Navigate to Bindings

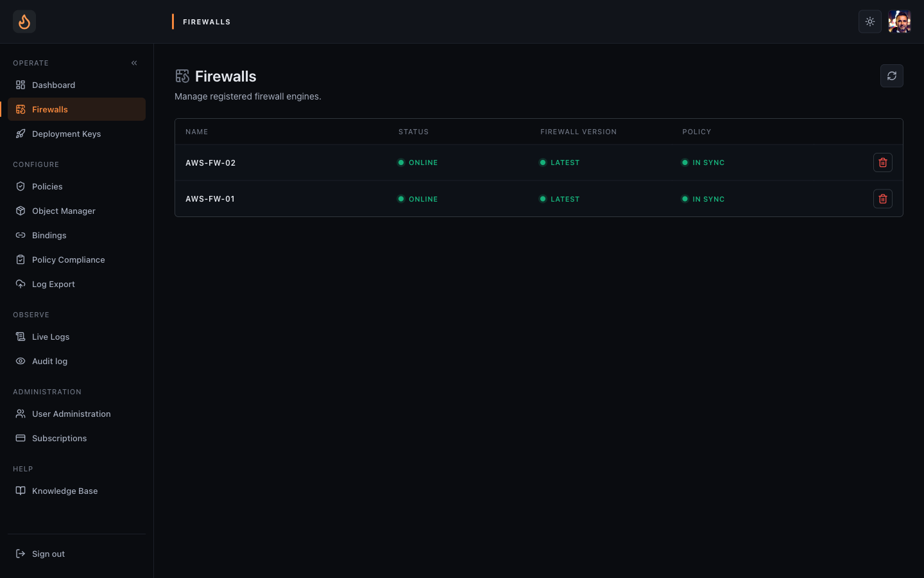coord(76,235)
